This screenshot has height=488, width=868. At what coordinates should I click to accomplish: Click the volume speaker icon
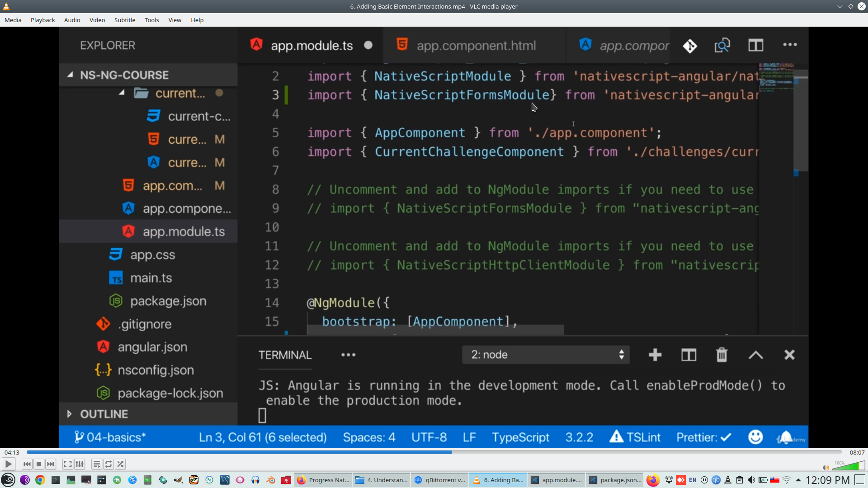[826, 468]
